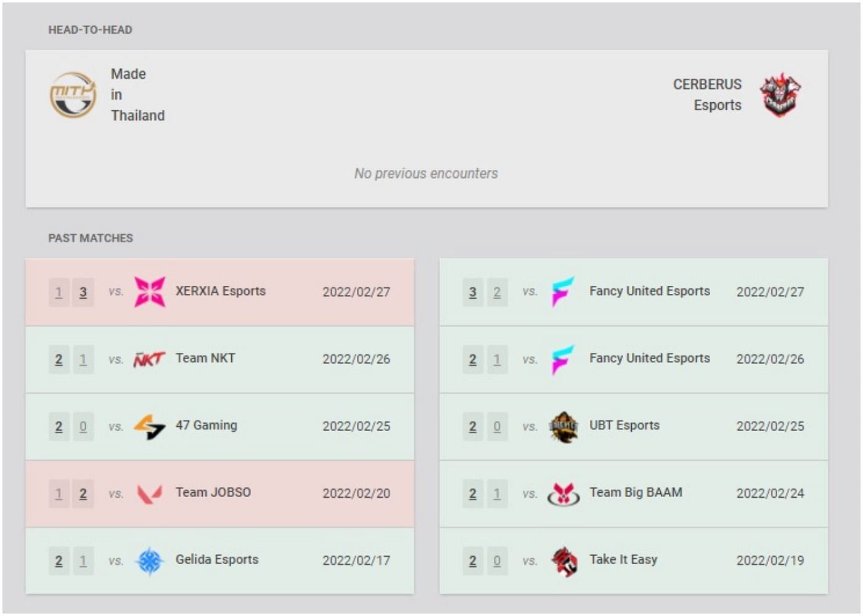Click score 1 in Team Big BAAM row
This screenshot has width=863, height=616.
click(497, 493)
